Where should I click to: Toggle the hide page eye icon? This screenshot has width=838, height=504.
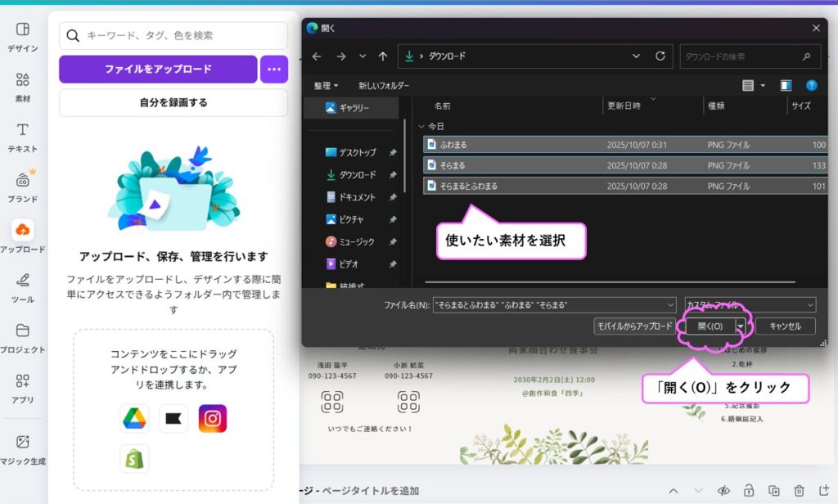[x=723, y=491]
